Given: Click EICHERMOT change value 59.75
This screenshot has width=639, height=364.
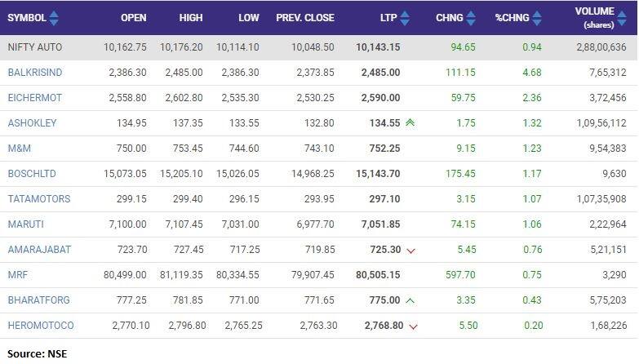Looking at the screenshot, I should tap(463, 98).
